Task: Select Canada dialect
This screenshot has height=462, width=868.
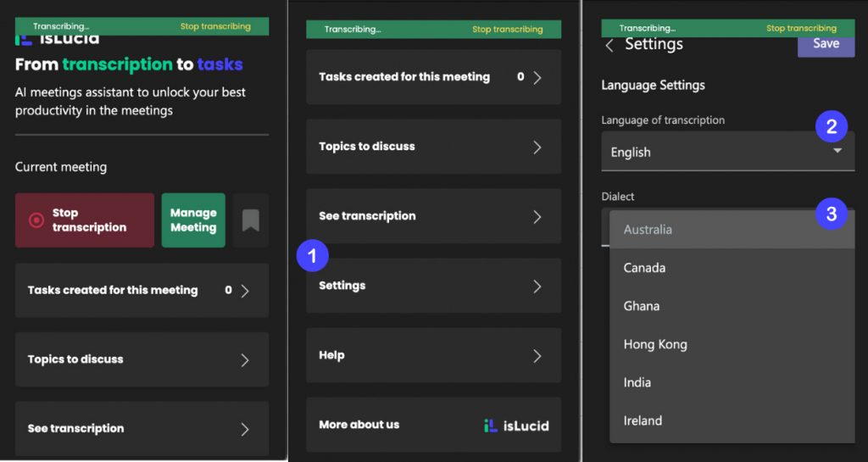Action: tap(732, 268)
